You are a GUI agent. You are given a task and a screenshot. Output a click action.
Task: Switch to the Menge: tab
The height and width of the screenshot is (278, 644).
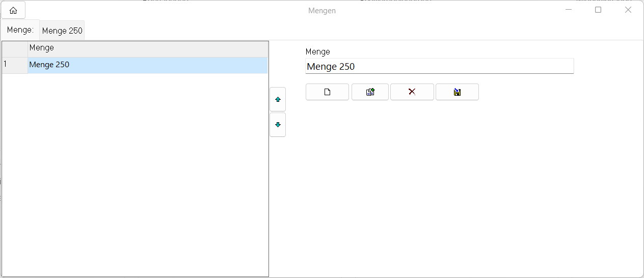pyautogui.click(x=20, y=30)
